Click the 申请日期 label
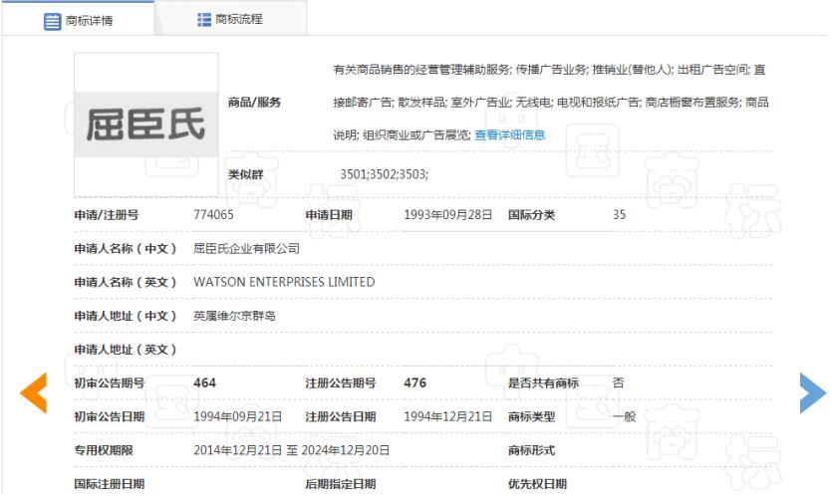The image size is (832, 504). [x=329, y=214]
